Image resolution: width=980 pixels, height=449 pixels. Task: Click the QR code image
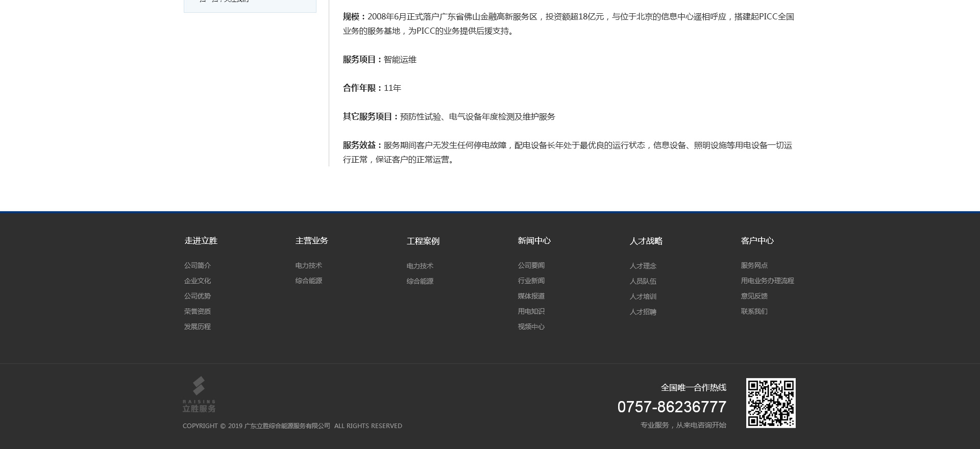tap(770, 403)
